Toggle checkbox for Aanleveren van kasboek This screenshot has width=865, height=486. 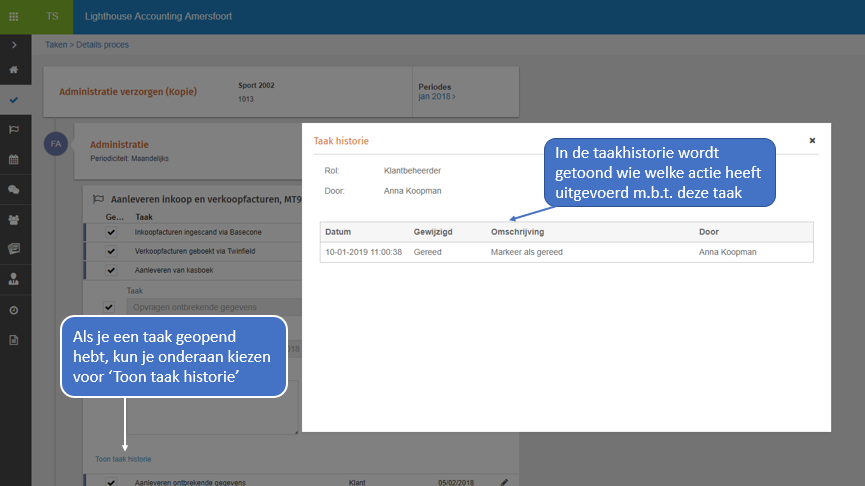[109, 270]
